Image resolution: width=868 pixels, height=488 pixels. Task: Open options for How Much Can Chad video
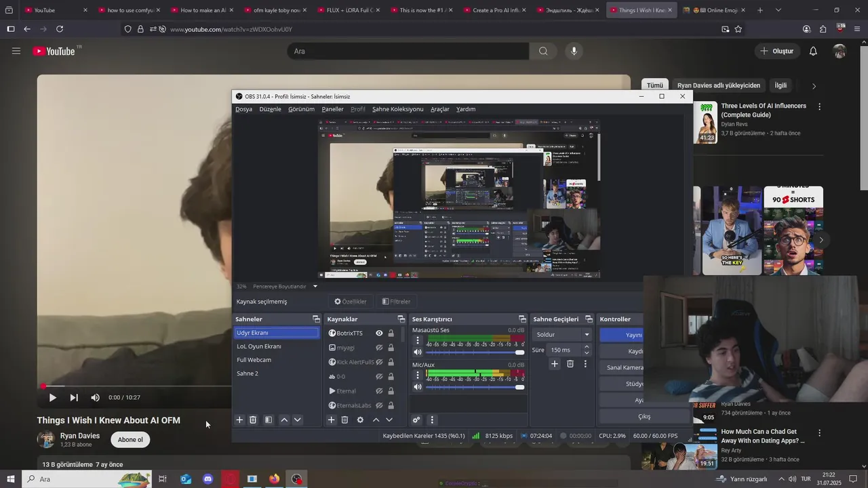click(819, 432)
